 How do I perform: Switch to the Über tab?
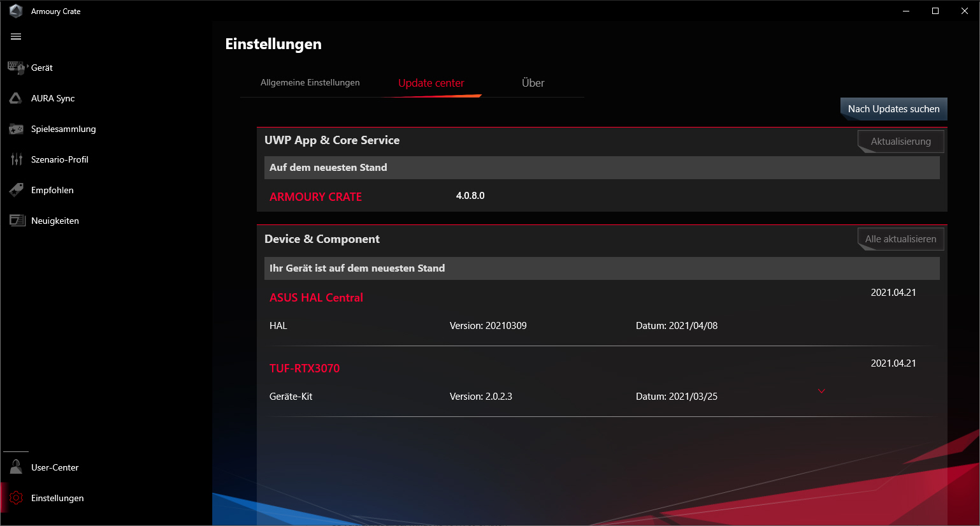coord(533,83)
